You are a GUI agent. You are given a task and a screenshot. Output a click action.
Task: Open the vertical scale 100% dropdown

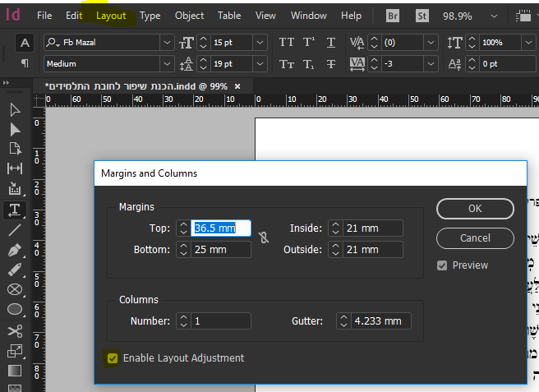[x=528, y=43]
